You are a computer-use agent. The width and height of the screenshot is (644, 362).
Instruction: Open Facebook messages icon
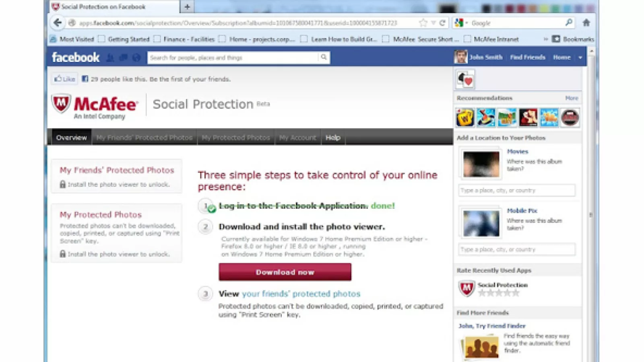click(123, 58)
